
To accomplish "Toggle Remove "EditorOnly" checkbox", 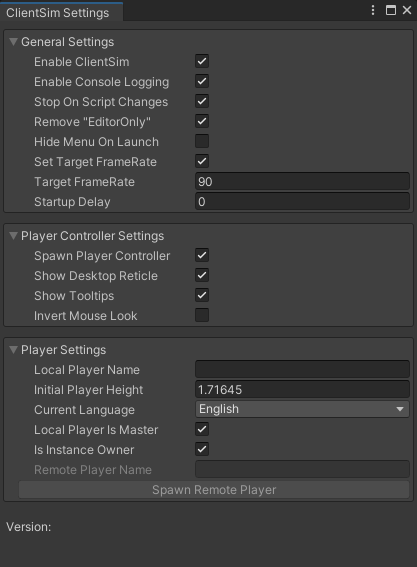I will [202, 121].
